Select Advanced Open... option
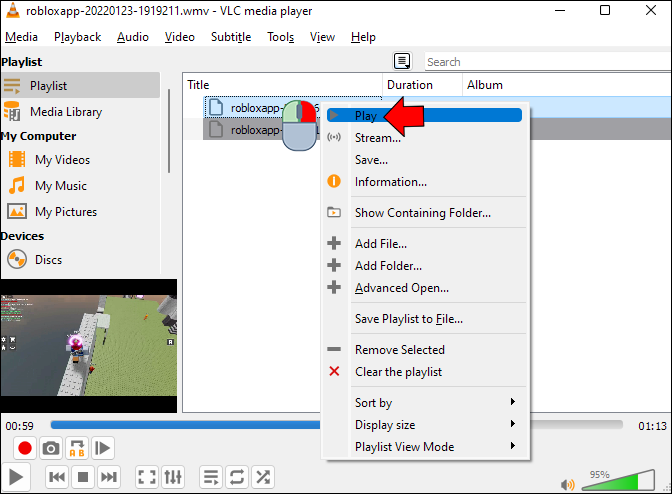This screenshot has width=672, height=494. (424, 287)
